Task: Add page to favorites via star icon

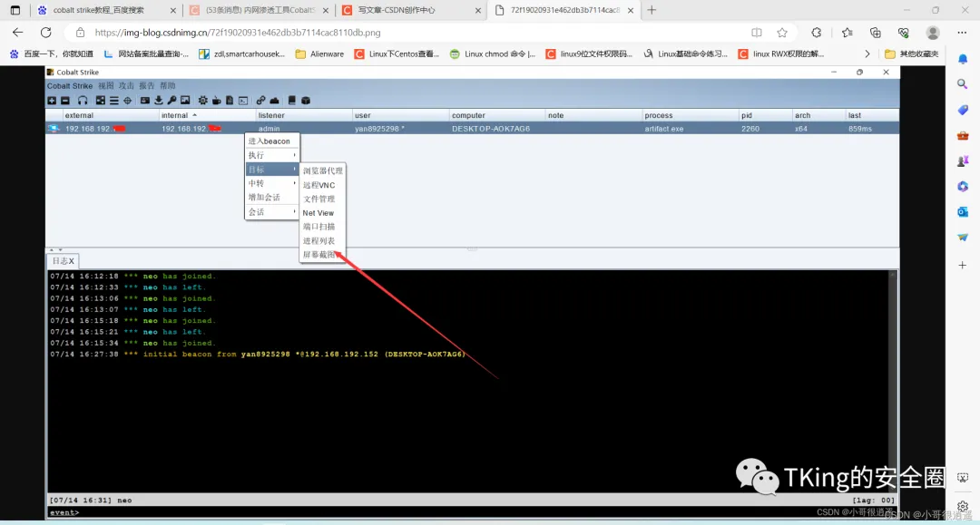Action: point(782,33)
